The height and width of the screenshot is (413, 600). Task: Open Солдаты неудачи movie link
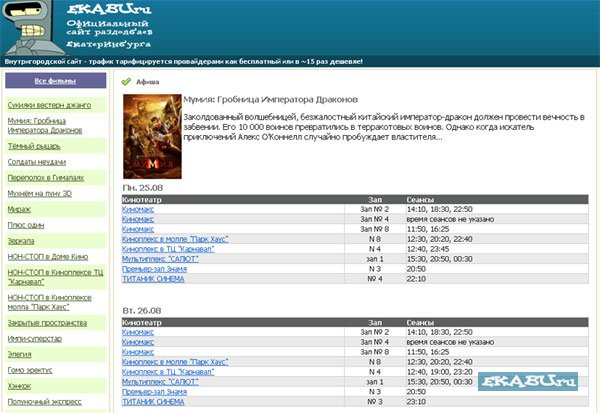click(37, 162)
